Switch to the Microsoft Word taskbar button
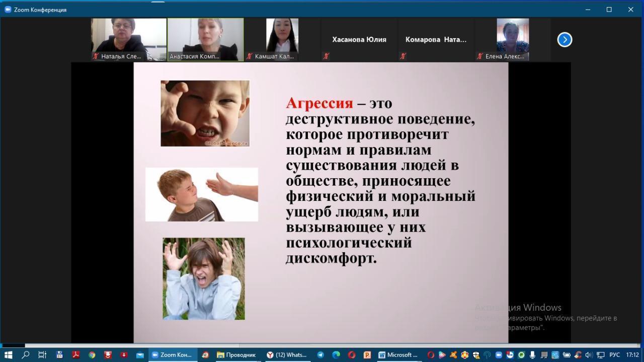The width and height of the screenshot is (644, 362). [397, 355]
